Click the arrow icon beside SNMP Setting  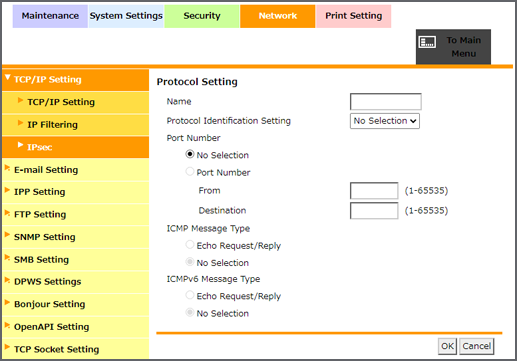pos(7,235)
